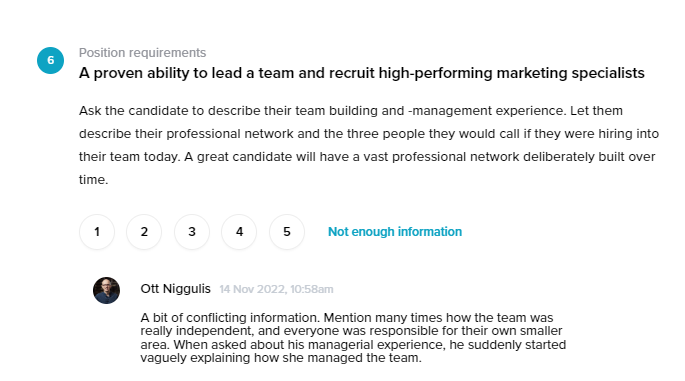This screenshot has width=685, height=381.
Task: Select rating 2 for this requirement
Action: click(144, 232)
